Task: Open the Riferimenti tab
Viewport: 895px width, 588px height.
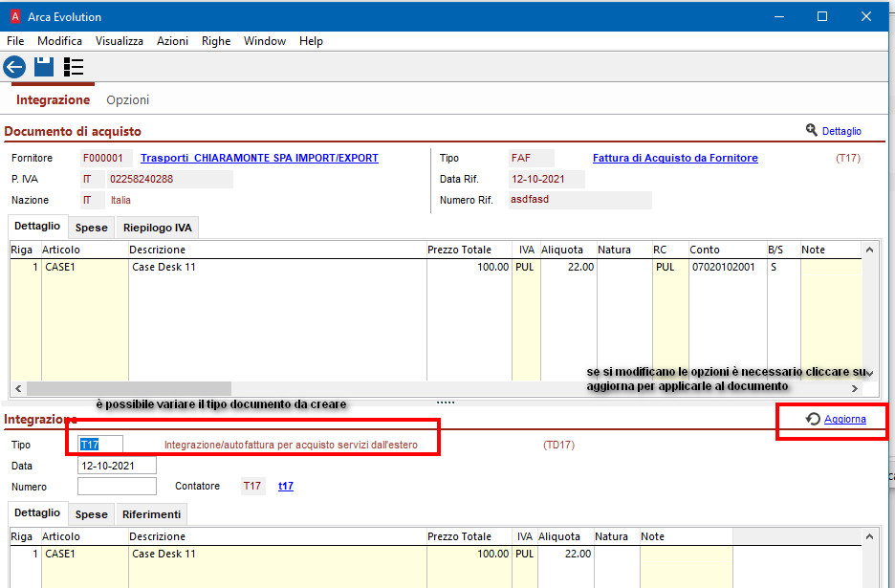Action: coord(151,514)
